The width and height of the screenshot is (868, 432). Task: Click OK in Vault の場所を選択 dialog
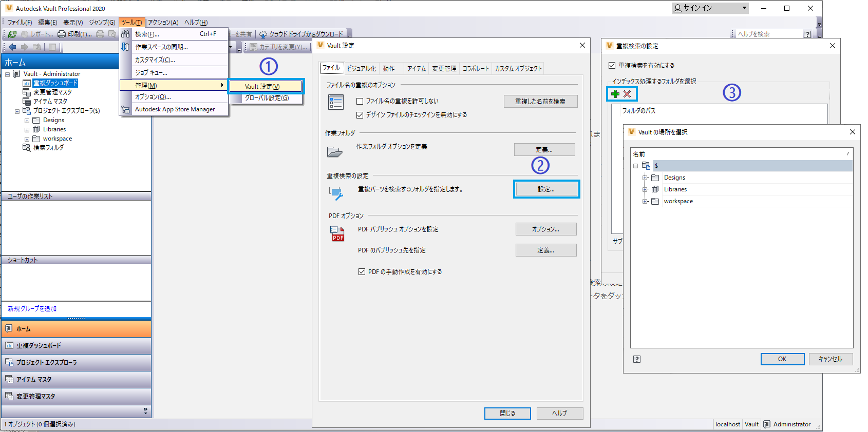click(782, 359)
